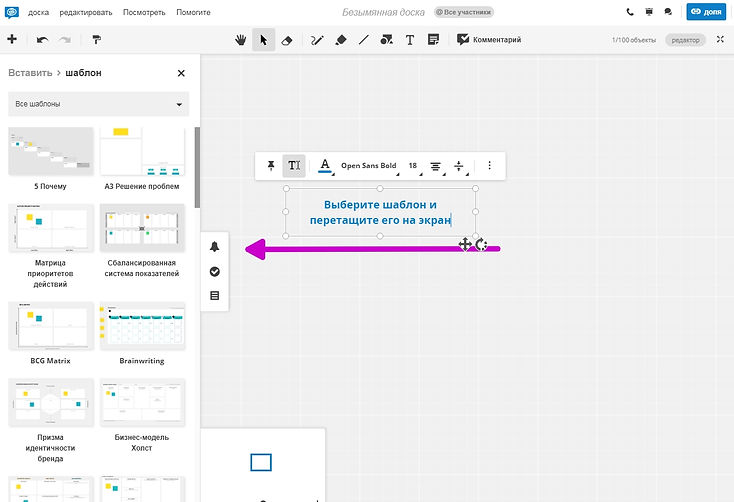Click the fullscreen expand icon
The image size is (734, 502).
720,40
